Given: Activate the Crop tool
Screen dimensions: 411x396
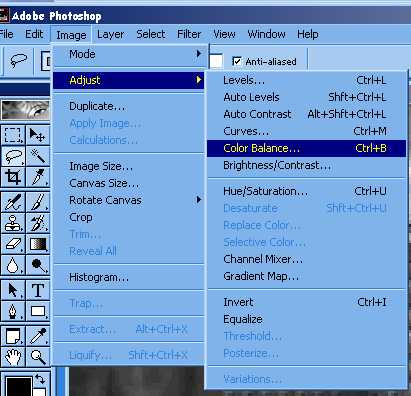Looking at the screenshot, I should (13, 177).
